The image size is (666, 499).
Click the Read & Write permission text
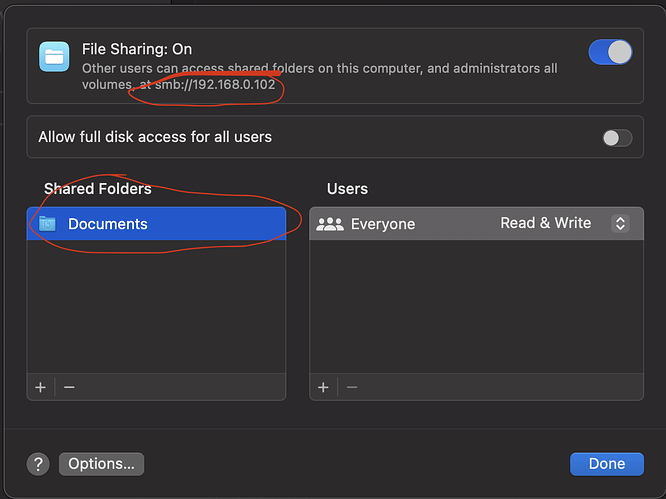pos(545,223)
